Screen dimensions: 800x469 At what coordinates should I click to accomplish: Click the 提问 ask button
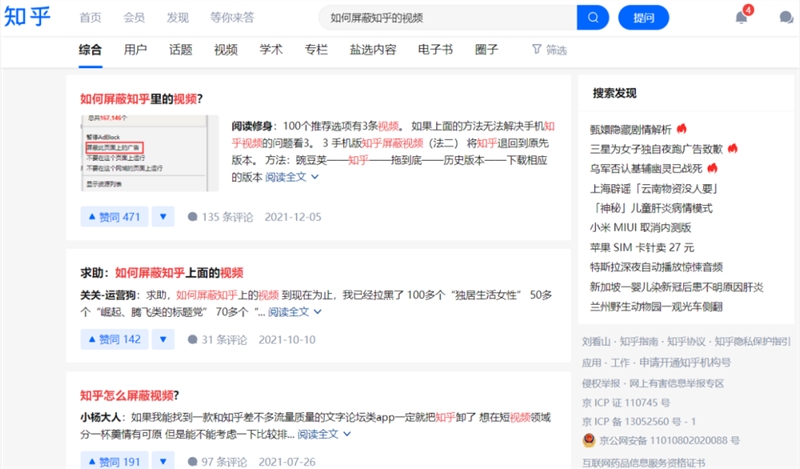(643, 18)
